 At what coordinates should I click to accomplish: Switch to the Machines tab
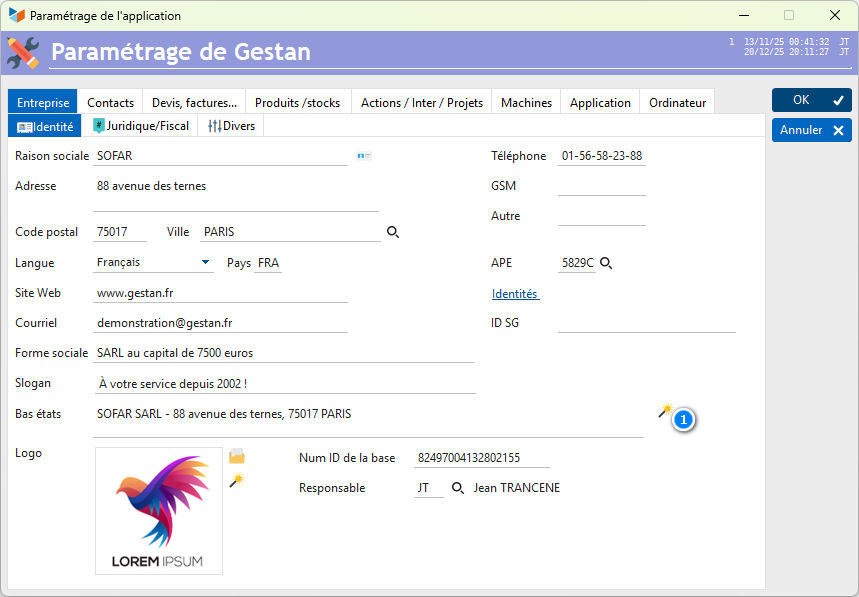(526, 102)
